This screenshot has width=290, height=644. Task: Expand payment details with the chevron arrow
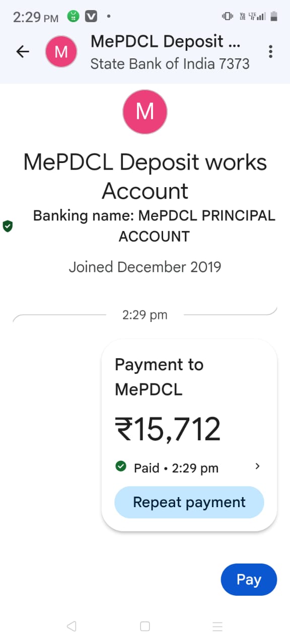tap(257, 466)
